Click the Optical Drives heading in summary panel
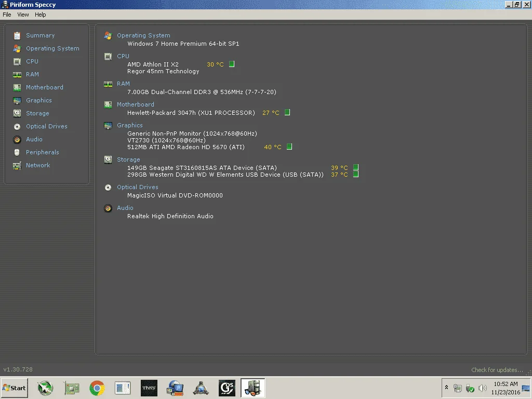This screenshot has width=532, height=399. pyautogui.click(x=137, y=187)
